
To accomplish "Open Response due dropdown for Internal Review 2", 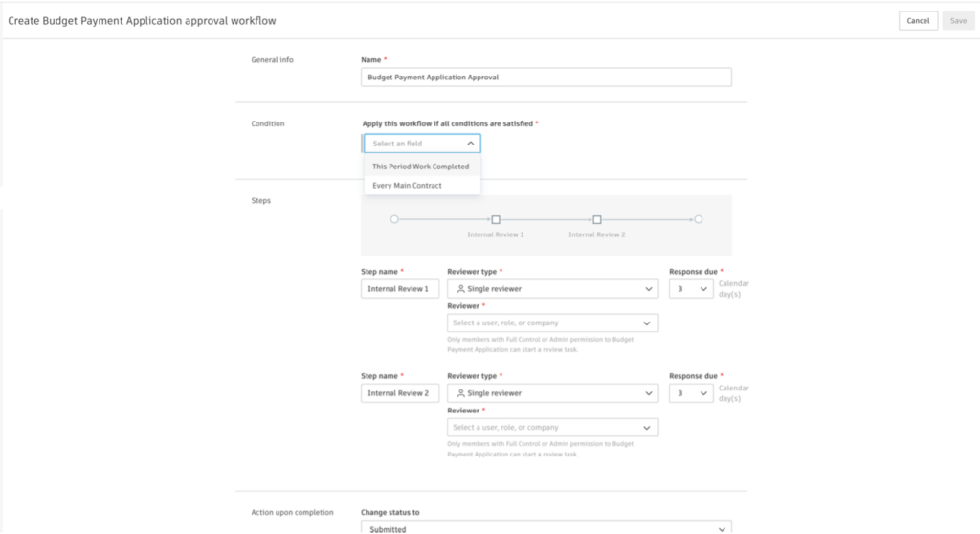I will 691,393.
